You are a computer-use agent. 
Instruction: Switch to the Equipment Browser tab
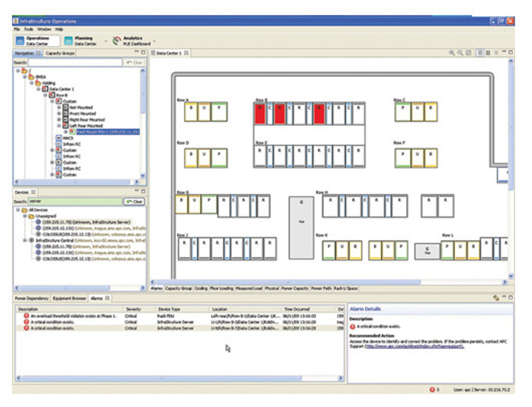pyautogui.click(x=69, y=298)
